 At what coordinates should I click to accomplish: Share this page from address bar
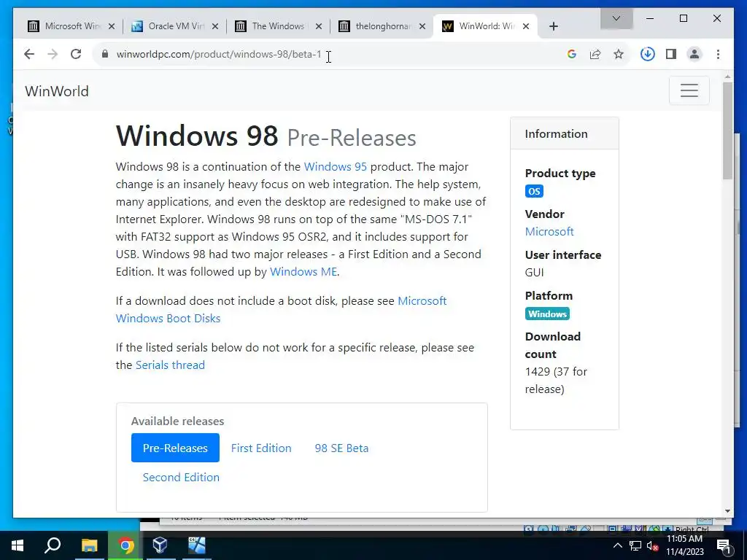pos(595,54)
